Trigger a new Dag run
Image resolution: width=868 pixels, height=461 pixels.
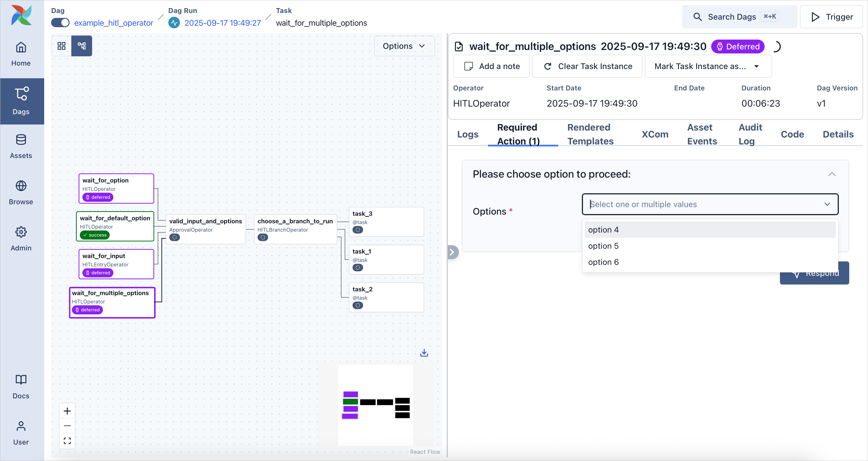[831, 16]
